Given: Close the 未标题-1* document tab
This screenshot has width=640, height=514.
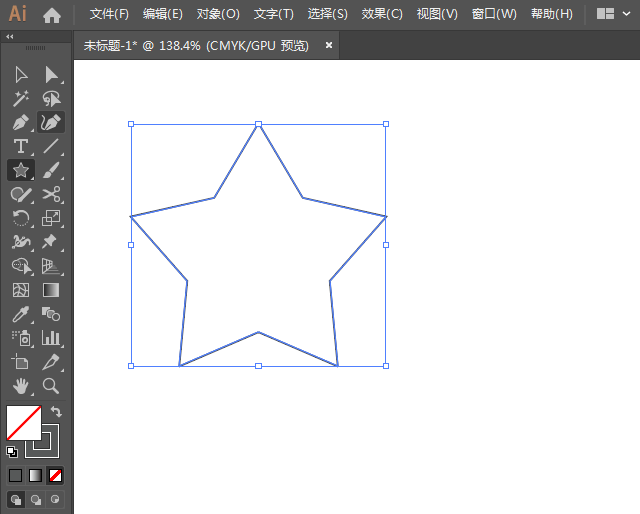Looking at the screenshot, I should [x=329, y=45].
